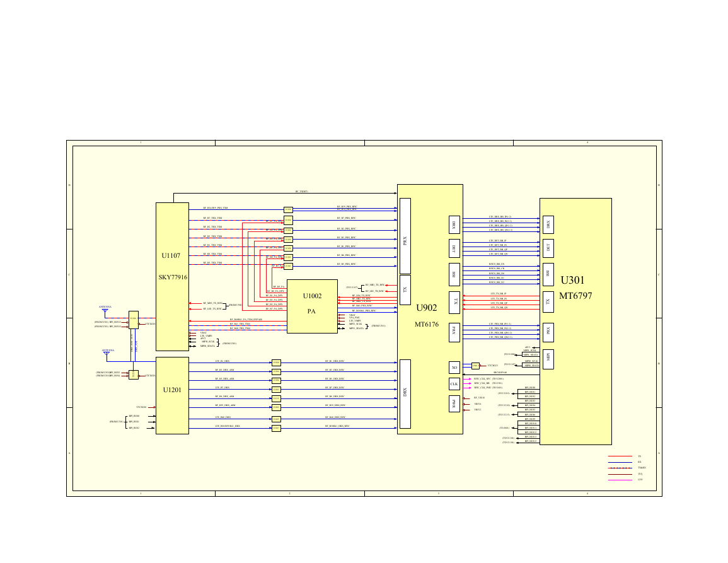This screenshot has width=728, height=563.
Task: Click the RF_B1_DRX_RFIC net label
Action: (334, 361)
